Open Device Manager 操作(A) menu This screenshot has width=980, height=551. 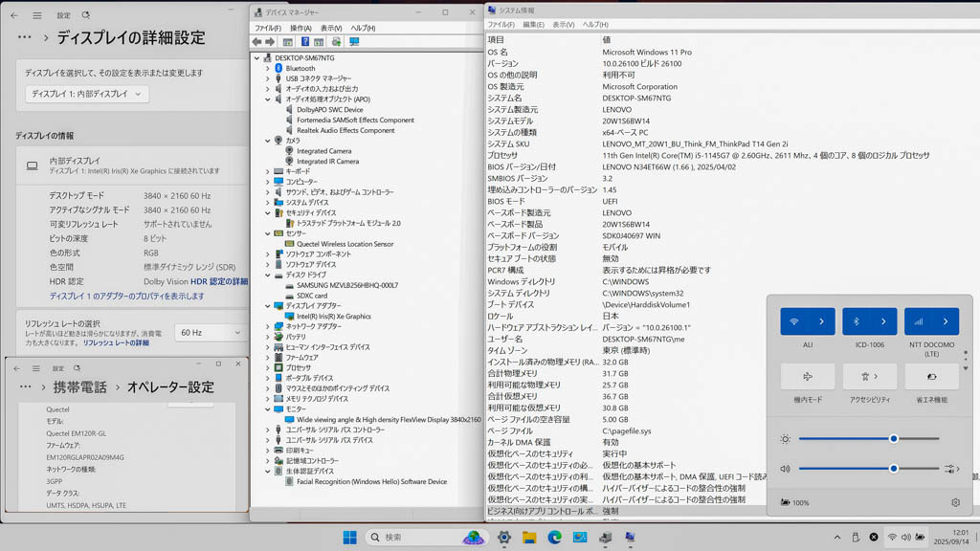coord(300,28)
